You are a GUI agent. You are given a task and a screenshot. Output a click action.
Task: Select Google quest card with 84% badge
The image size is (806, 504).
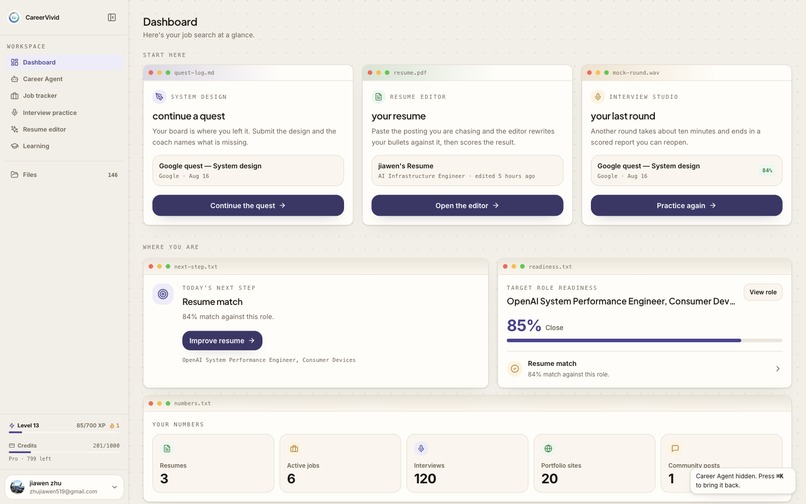(686, 170)
